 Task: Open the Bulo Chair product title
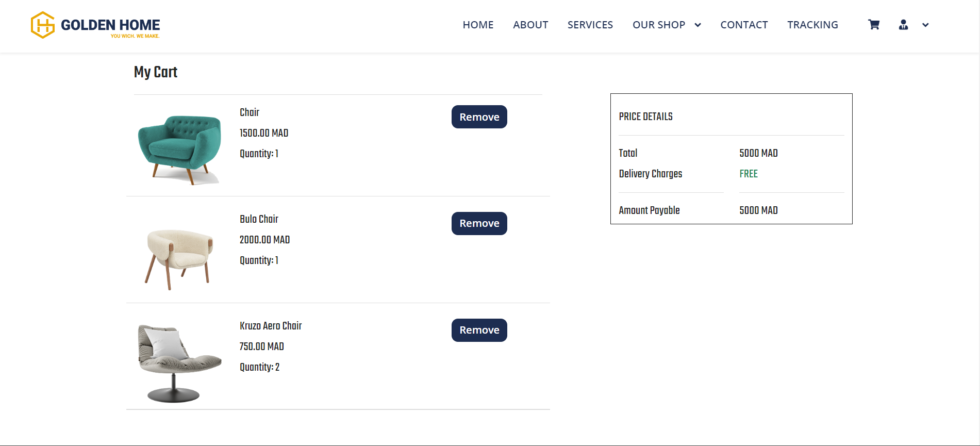(x=259, y=219)
